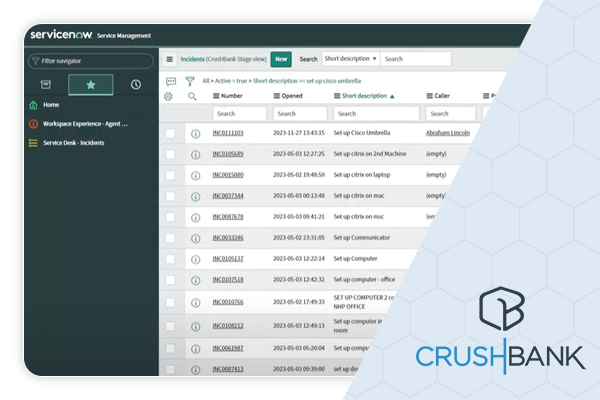Click 'Set up Cisco Umbrella' description cell

pyautogui.click(x=362, y=133)
